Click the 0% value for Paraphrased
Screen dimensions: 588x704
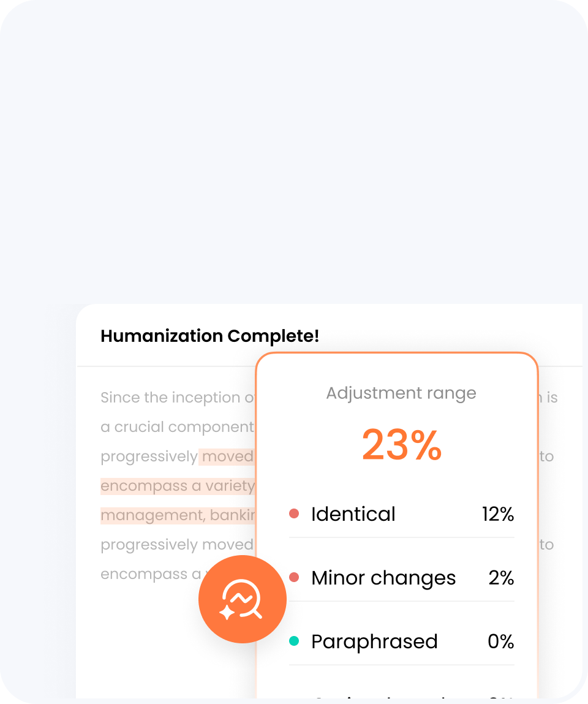(x=501, y=642)
